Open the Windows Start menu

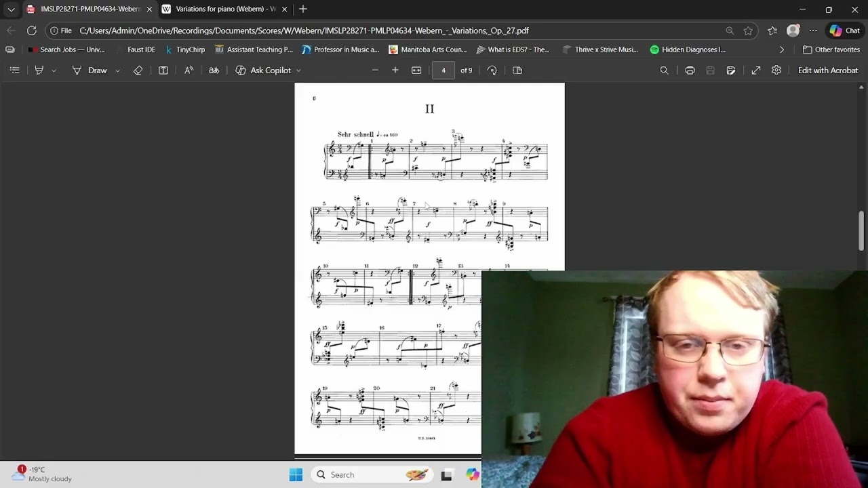click(296, 475)
